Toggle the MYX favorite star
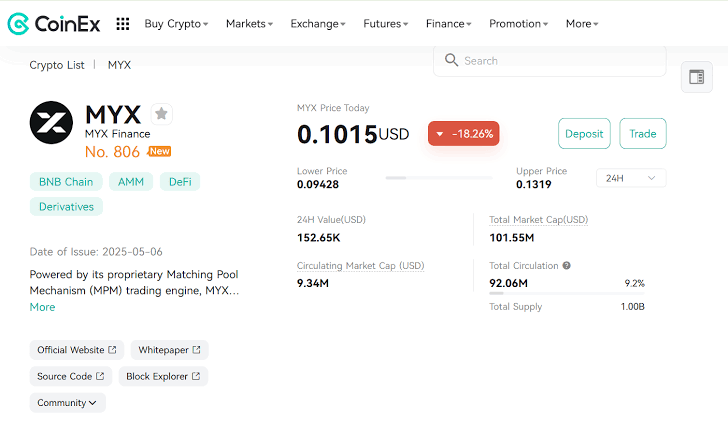Image resolution: width=728 pixels, height=421 pixels. click(x=162, y=114)
